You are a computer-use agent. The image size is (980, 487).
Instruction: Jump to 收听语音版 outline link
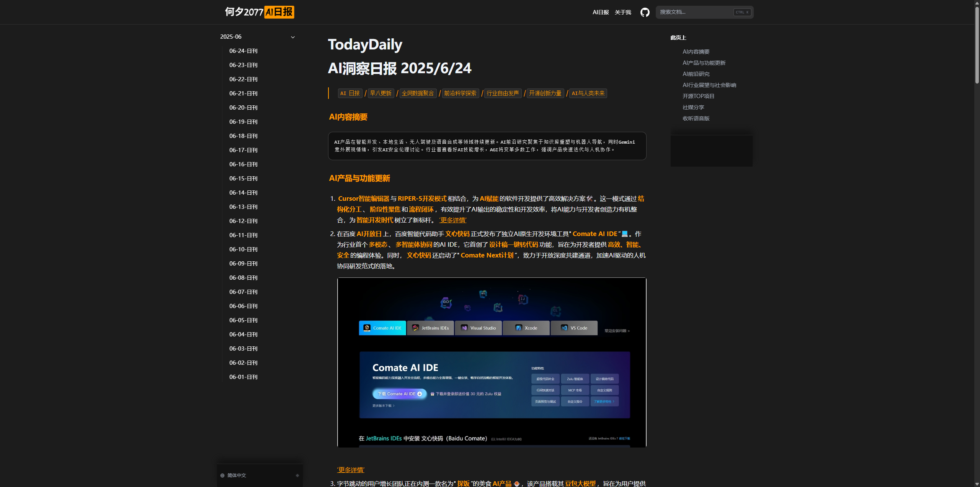tap(696, 118)
